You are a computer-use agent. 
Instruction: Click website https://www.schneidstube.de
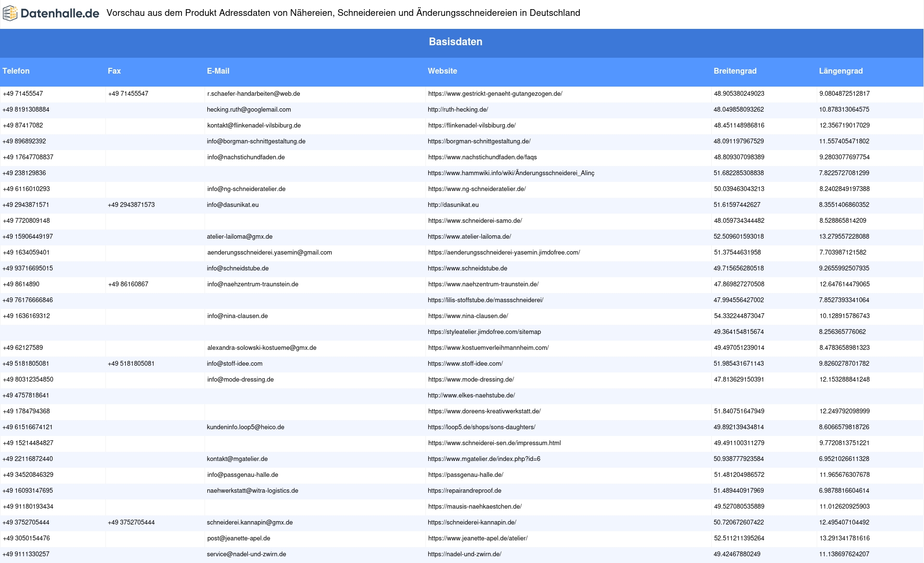pos(467,269)
